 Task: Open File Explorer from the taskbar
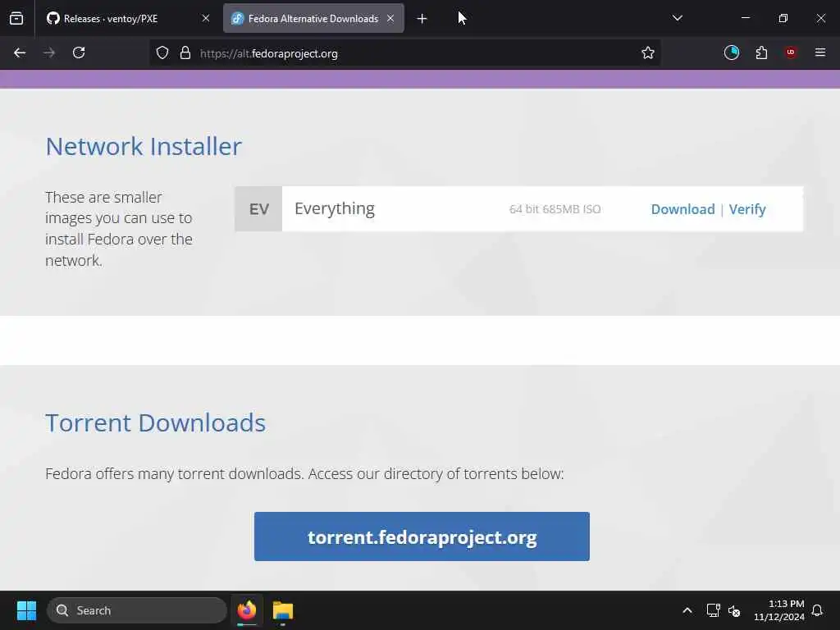pyautogui.click(x=283, y=610)
